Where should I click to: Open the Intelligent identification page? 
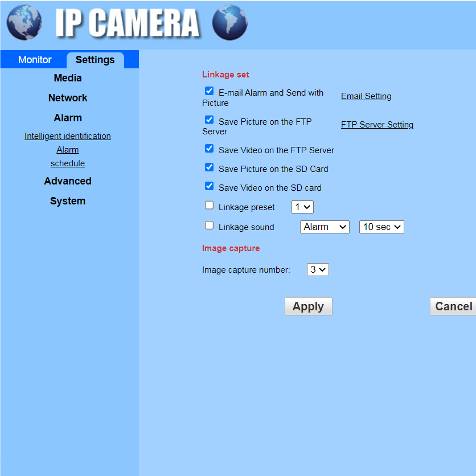(x=67, y=136)
